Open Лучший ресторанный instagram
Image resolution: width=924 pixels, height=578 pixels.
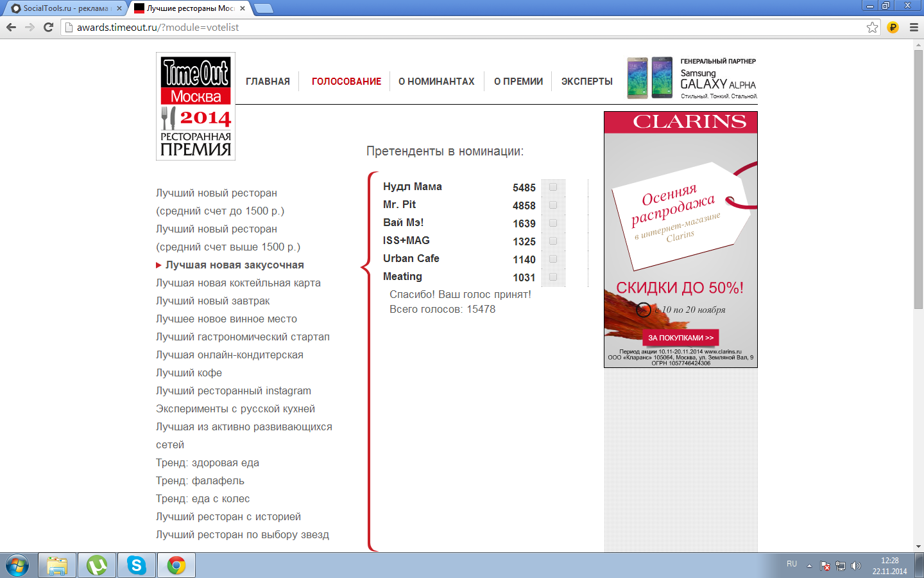[234, 390]
